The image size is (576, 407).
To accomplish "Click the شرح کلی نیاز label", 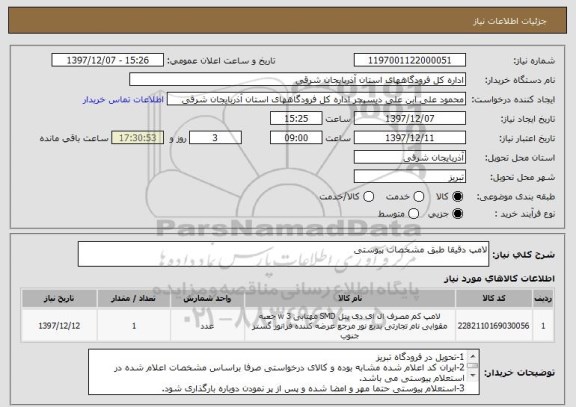I will point(523,254).
